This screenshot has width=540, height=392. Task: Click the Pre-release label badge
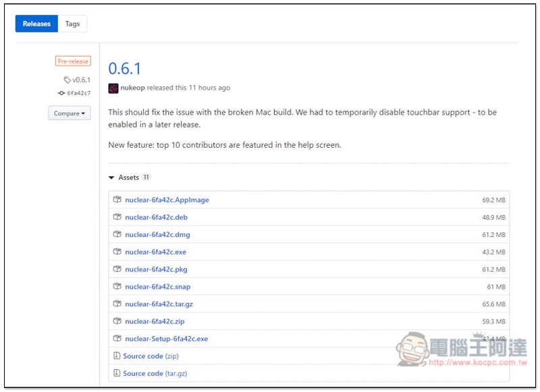(73, 61)
